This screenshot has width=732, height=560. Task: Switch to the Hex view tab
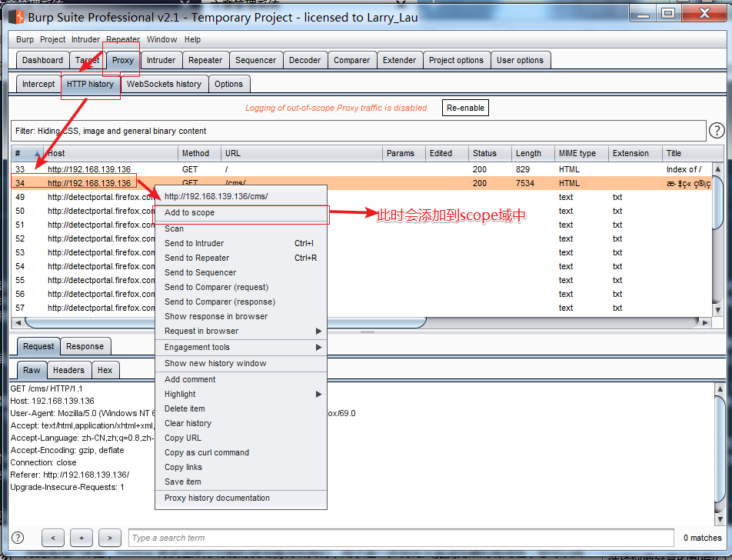pyautogui.click(x=105, y=370)
